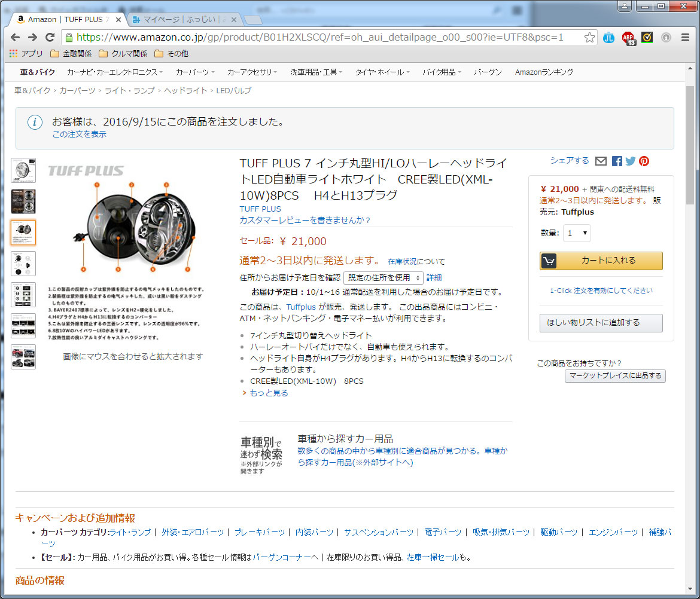
Task: Open the バーゲン nav item
Action: [x=488, y=72]
